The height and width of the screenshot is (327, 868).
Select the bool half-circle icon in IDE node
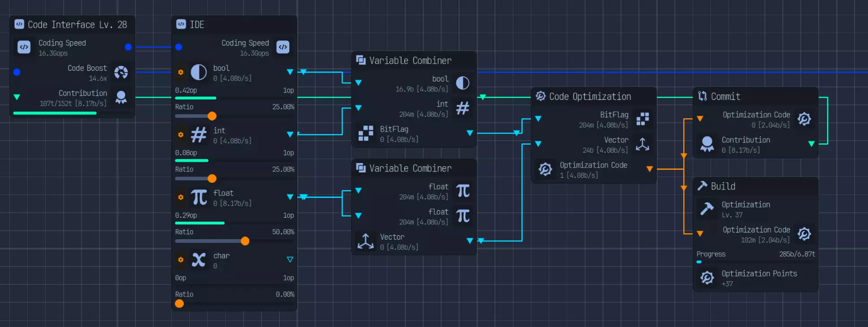tap(199, 72)
